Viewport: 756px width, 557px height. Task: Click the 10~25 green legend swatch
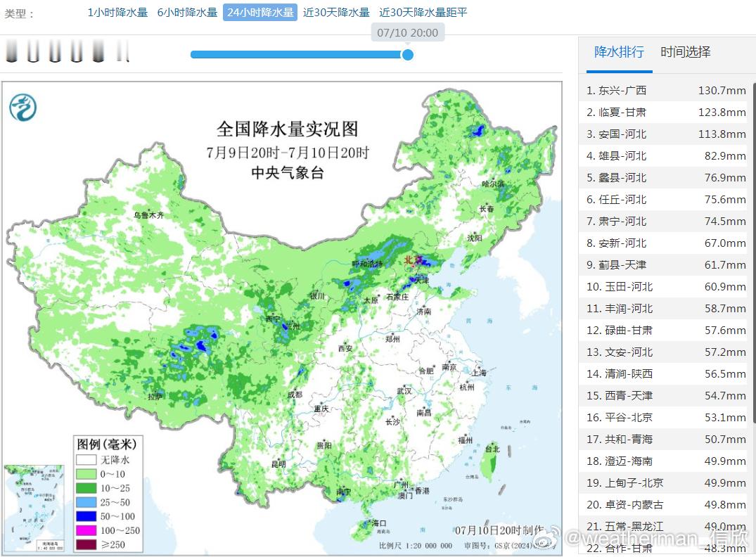point(86,488)
